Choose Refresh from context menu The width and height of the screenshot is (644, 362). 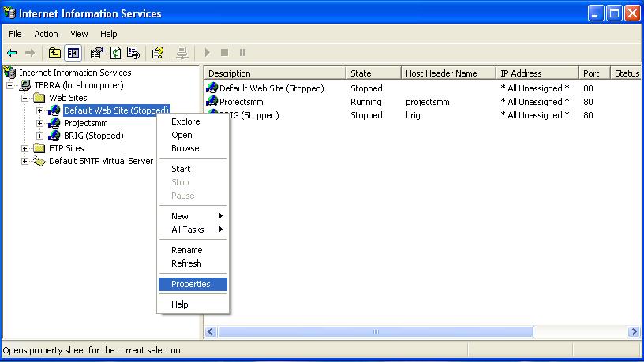coord(193,263)
